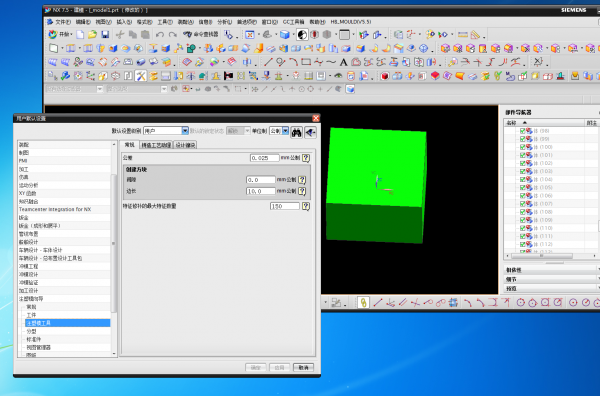Image resolution: width=600 pixels, height=396 pixels.
Task: Click the Save floppy disk icon
Action: click(x=105, y=35)
